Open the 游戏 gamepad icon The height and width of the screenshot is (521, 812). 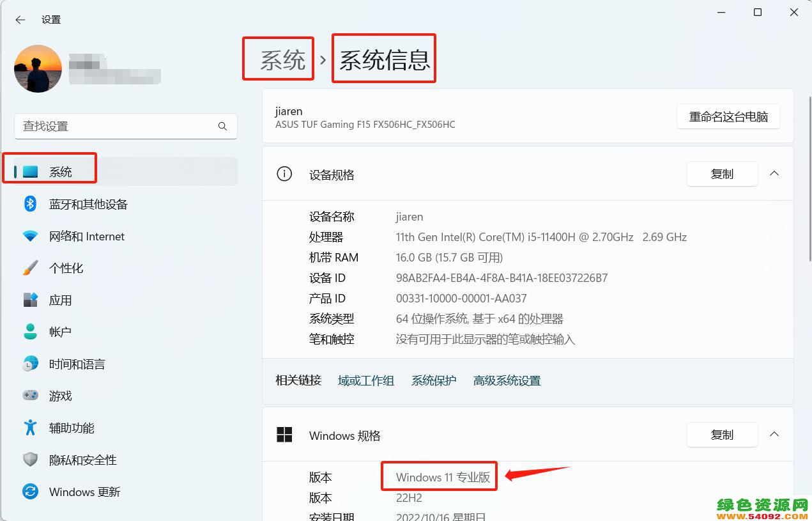(x=31, y=396)
